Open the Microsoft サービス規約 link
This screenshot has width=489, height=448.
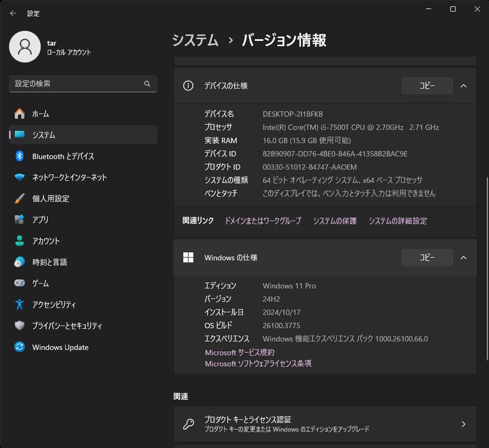click(x=240, y=352)
